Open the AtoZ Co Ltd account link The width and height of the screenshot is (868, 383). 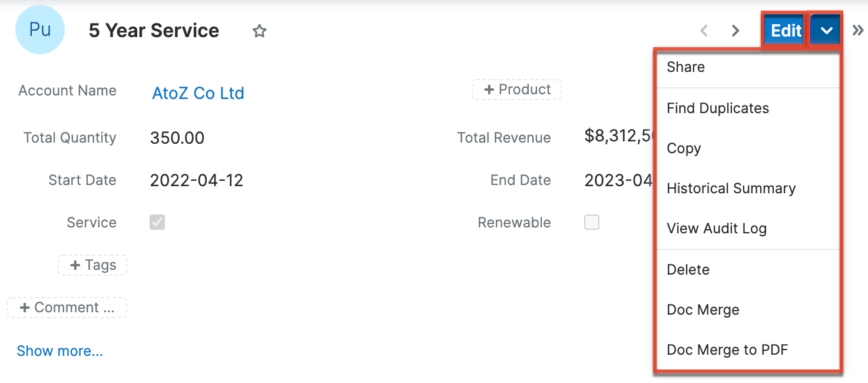tap(198, 93)
